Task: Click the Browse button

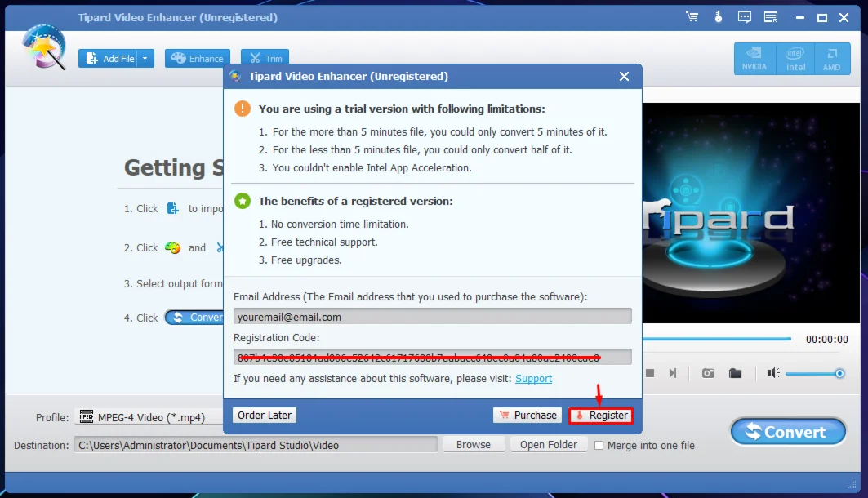Action: click(474, 444)
